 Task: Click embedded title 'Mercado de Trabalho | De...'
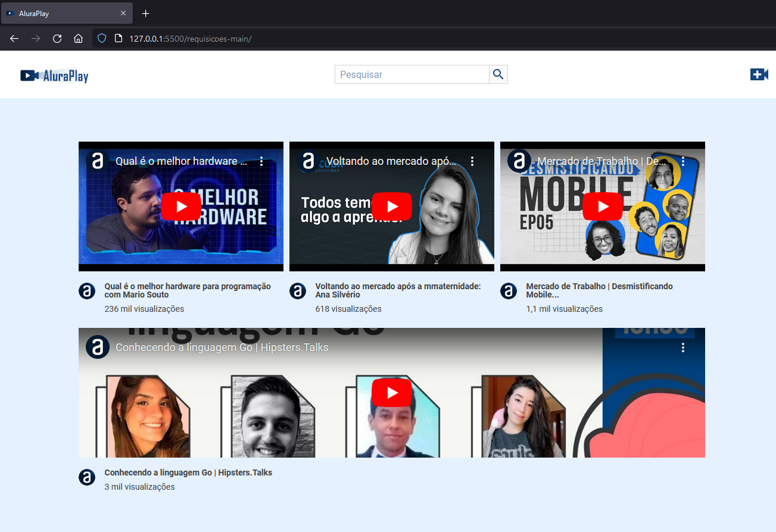coord(602,161)
